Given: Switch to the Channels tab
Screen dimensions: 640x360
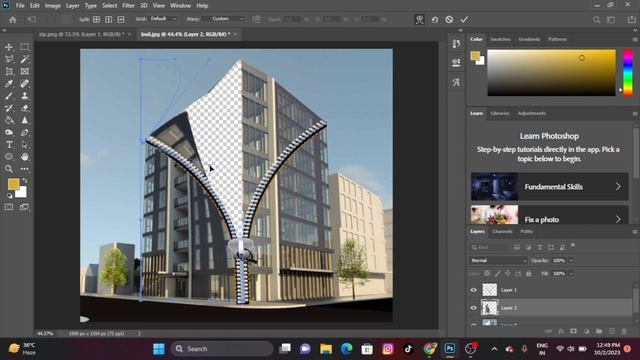Looking at the screenshot, I should tap(502, 231).
